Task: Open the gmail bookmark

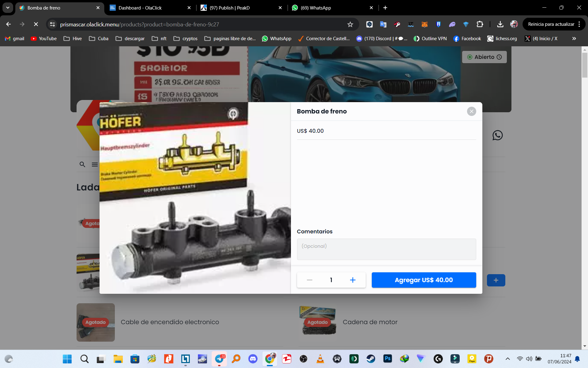Action: pyautogui.click(x=15, y=39)
